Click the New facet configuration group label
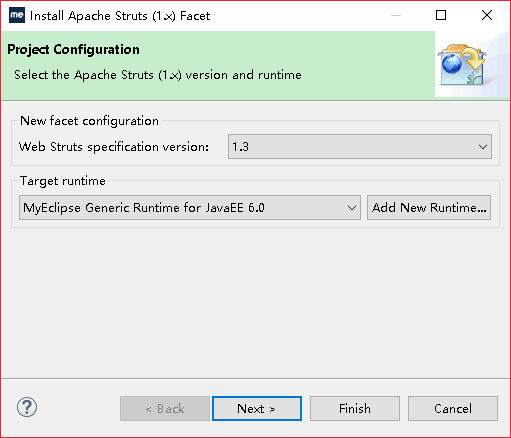 89,121
